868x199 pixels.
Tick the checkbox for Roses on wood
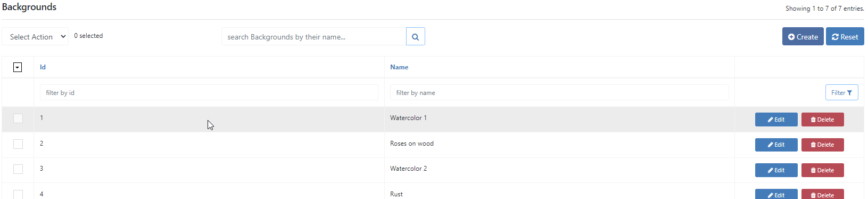[x=18, y=144]
